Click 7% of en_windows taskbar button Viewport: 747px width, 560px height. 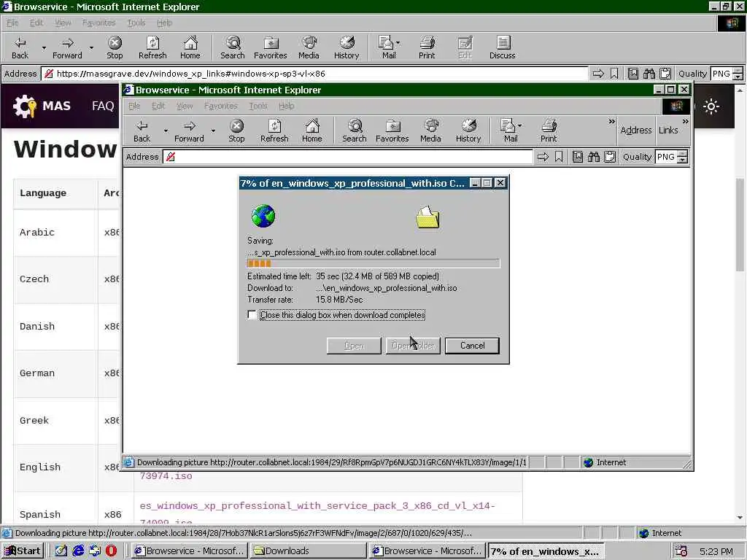tap(546, 551)
